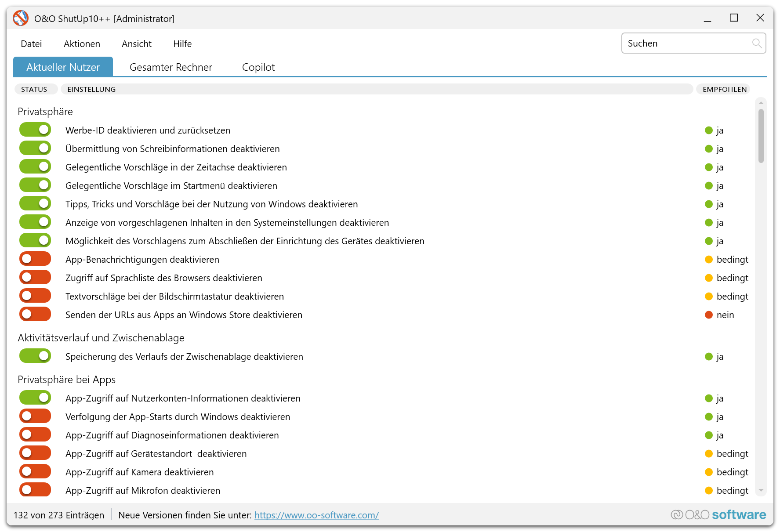Open the oo-software.com link
The image size is (780, 532).
tap(316, 515)
